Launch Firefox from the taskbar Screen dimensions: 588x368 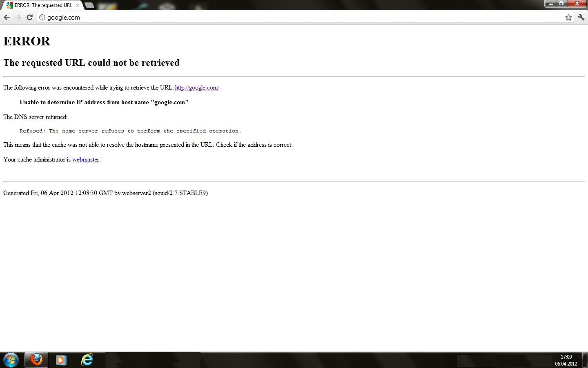36,360
